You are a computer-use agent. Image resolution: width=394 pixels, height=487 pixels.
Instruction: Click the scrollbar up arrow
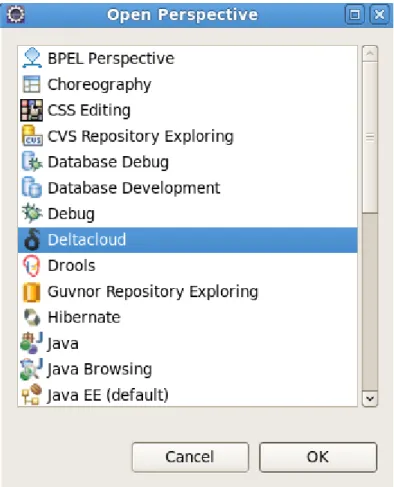click(x=370, y=54)
